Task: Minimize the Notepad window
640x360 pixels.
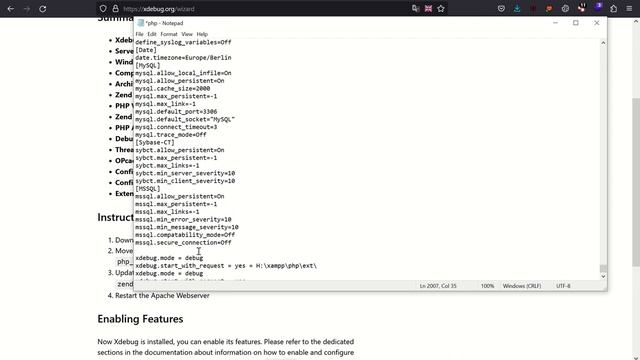Action: pyautogui.click(x=555, y=23)
